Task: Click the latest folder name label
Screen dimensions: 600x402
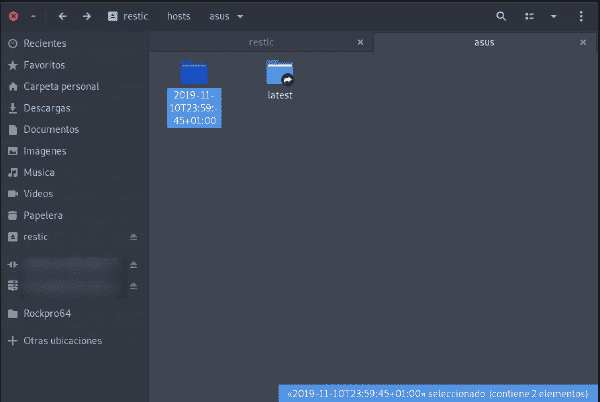Action: (x=280, y=95)
